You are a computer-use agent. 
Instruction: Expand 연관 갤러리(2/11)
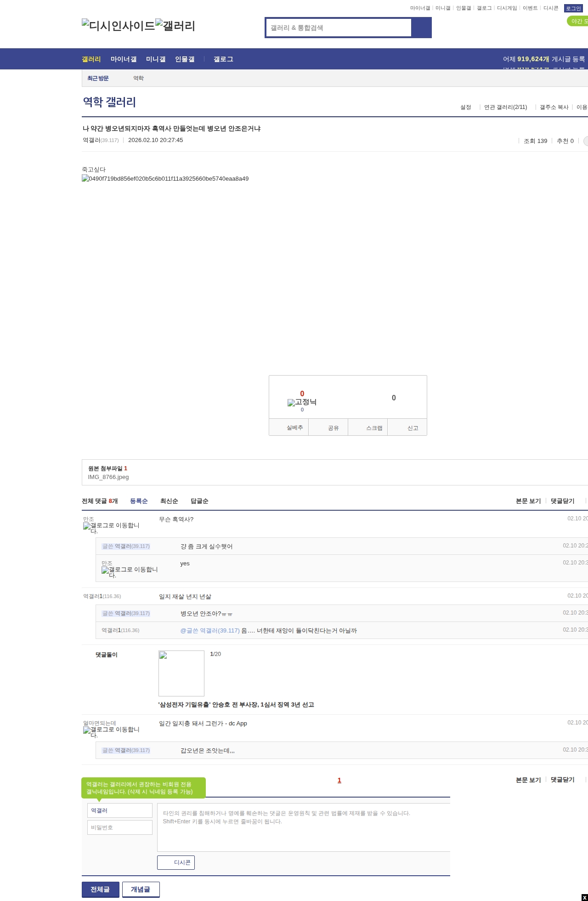(x=505, y=107)
